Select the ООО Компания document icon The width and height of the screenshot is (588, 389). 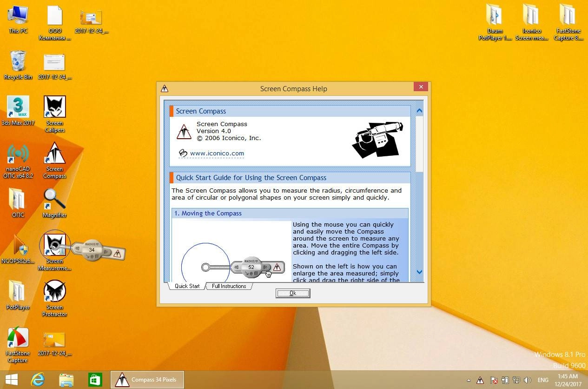tap(55, 23)
